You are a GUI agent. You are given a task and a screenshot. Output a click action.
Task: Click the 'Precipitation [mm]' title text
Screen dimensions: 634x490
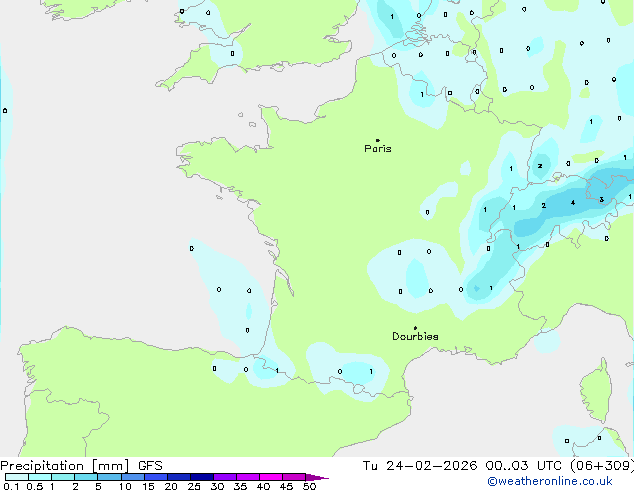point(64,466)
